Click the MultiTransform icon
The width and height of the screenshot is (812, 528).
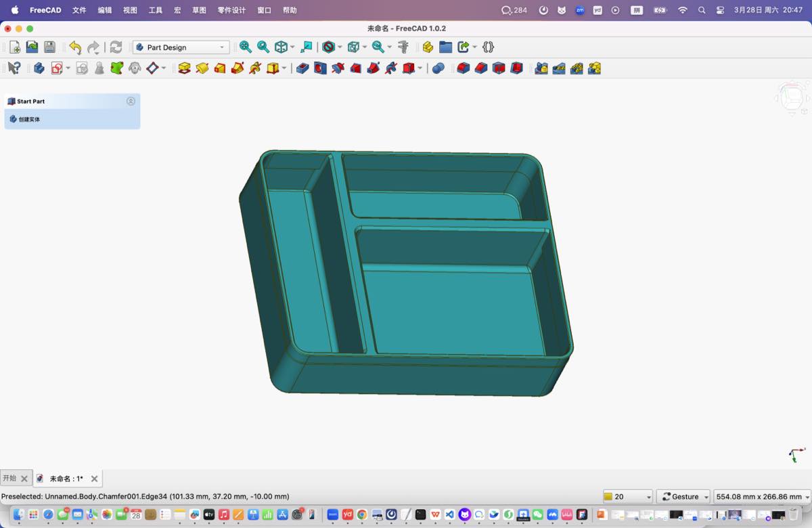coord(594,68)
